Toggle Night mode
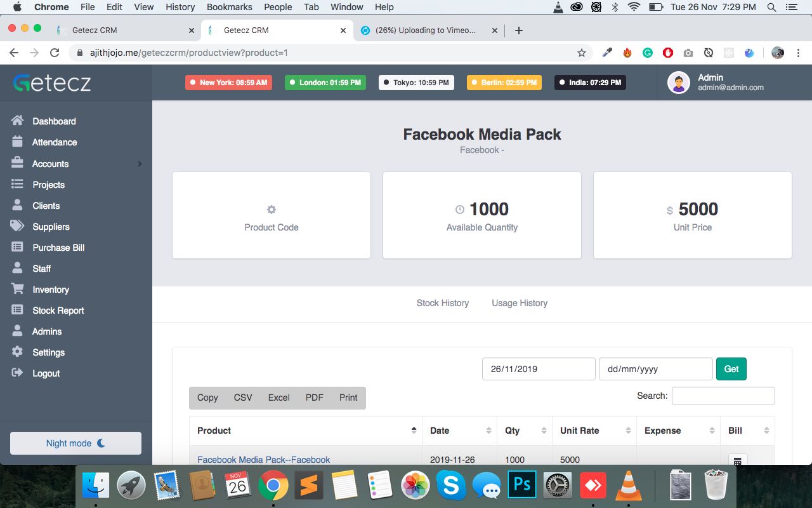The height and width of the screenshot is (508, 812). pos(75,443)
